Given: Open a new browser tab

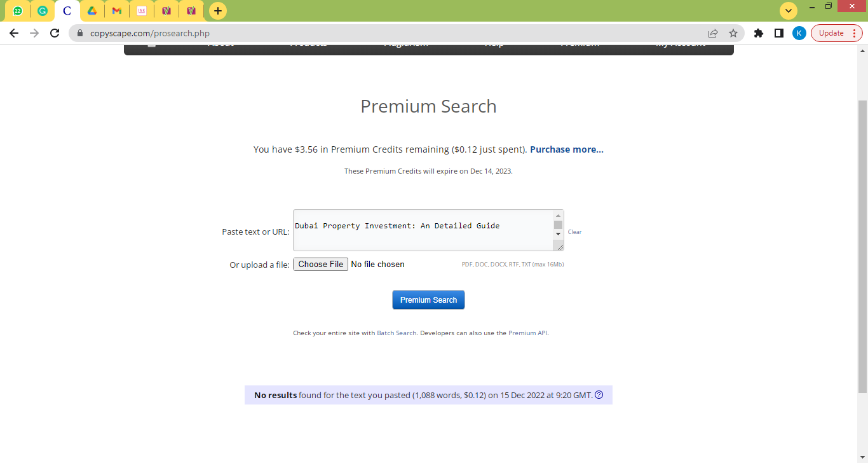Looking at the screenshot, I should [218, 11].
